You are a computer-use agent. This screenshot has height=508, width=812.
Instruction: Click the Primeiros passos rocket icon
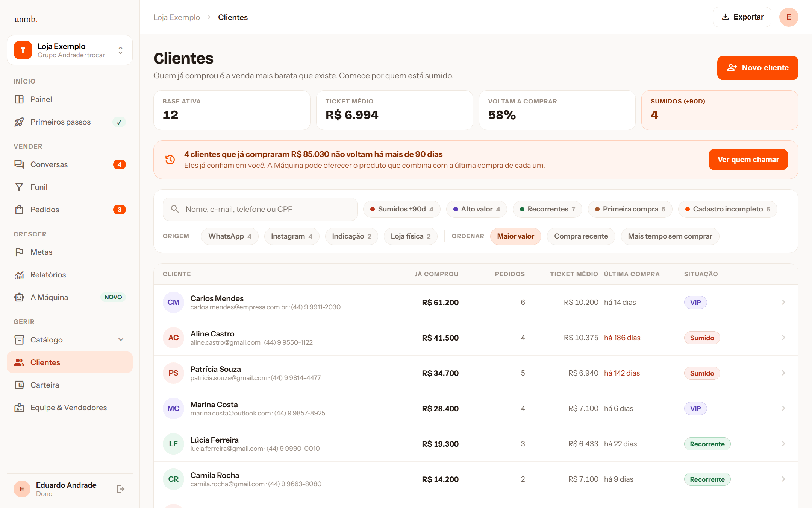pyautogui.click(x=19, y=122)
